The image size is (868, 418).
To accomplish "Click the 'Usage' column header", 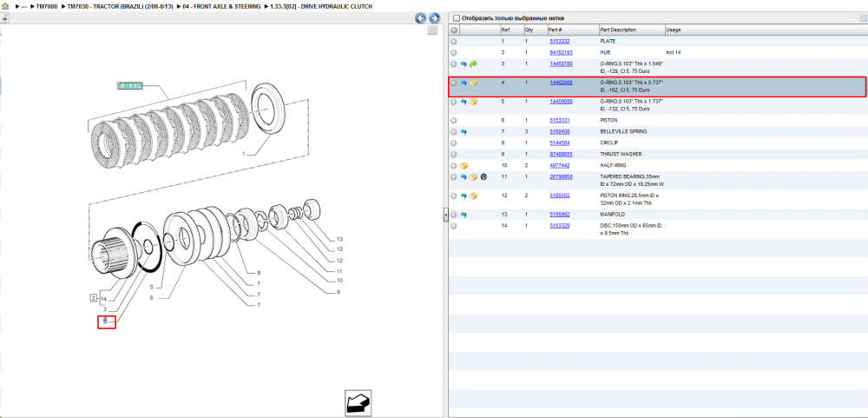I will pos(674,30).
